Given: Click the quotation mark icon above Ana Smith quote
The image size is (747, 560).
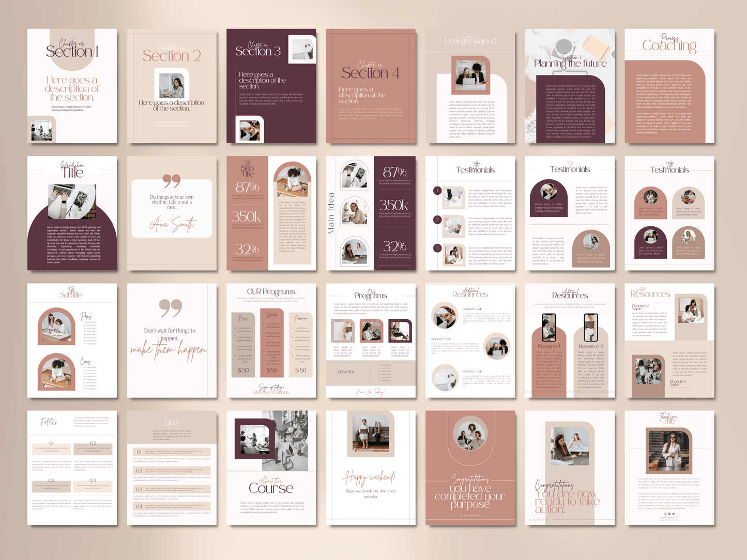Looking at the screenshot, I should (171, 181).
